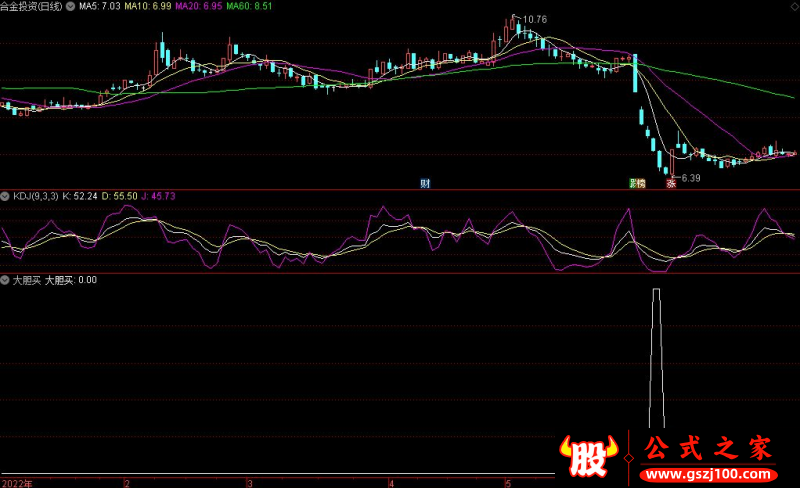Viewport: 800px width, 488px height.
Task: Click the 合金投资(日线) stock title
Action: [32, 6]
